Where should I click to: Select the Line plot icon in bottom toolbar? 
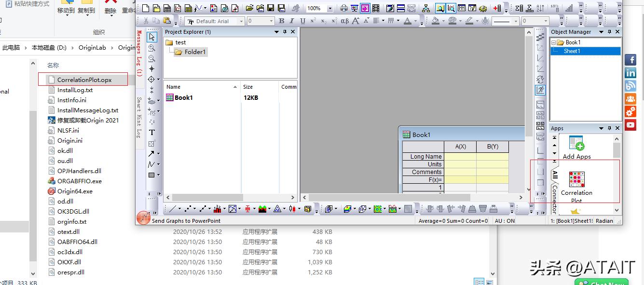tap(172, 208)
